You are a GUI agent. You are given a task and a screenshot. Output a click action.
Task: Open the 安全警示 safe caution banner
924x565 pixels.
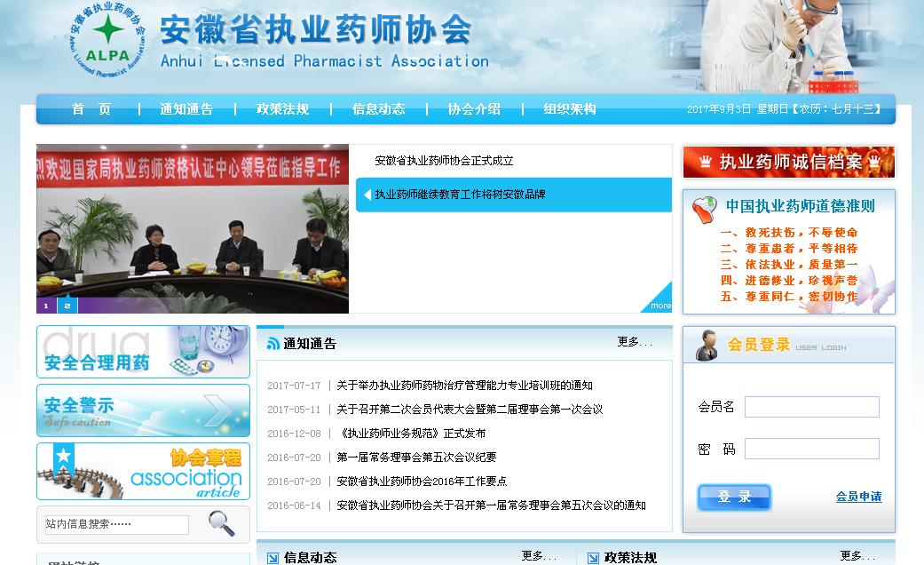(x=143, y=410)
